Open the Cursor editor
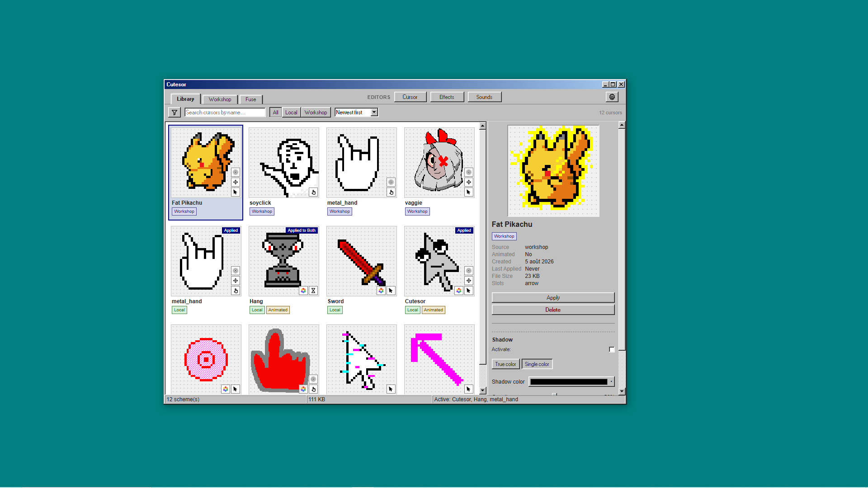This screenshot has height=488, width=868. [x=410, y=97]
